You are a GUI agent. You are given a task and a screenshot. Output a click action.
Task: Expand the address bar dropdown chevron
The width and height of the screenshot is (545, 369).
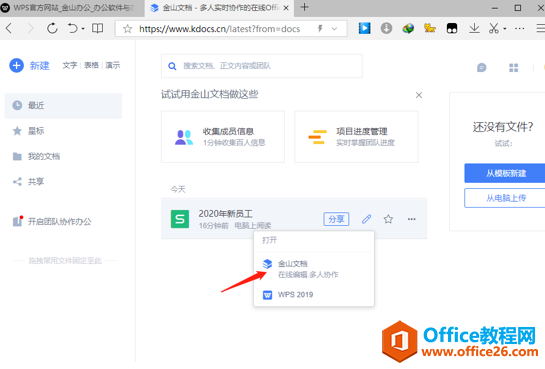point(334,28)
